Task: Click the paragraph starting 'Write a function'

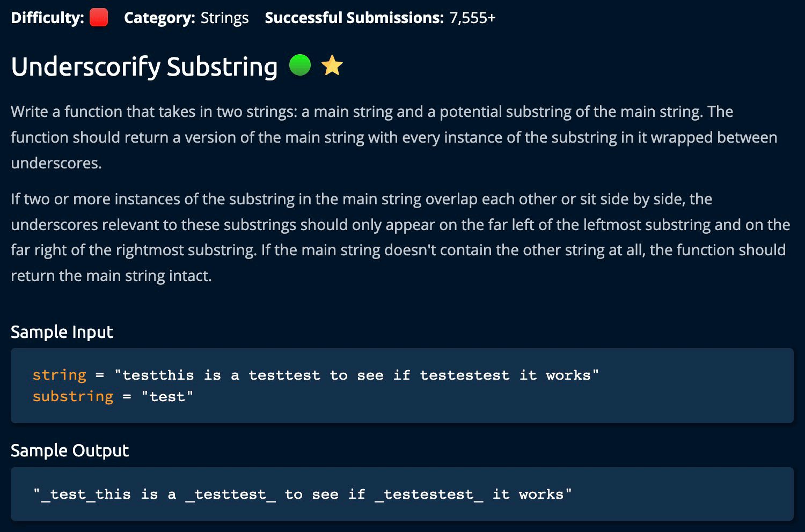Action: coord(394,137)
